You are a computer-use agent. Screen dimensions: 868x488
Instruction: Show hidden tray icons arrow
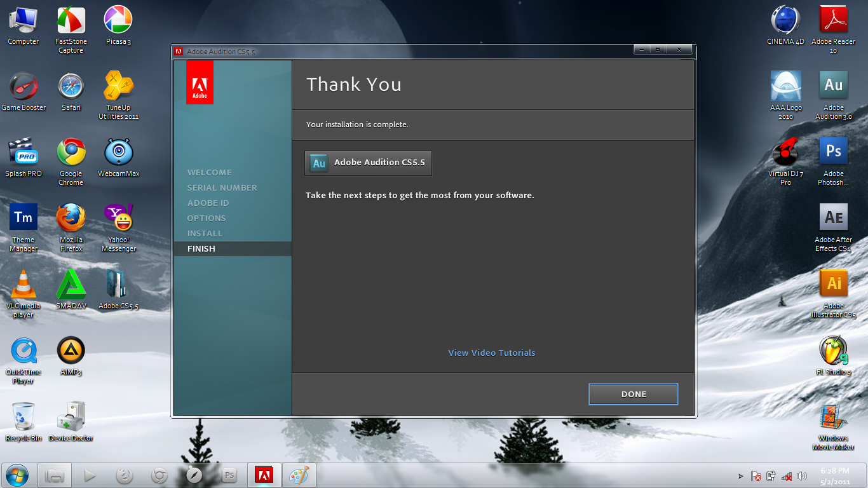click(740, 476)
